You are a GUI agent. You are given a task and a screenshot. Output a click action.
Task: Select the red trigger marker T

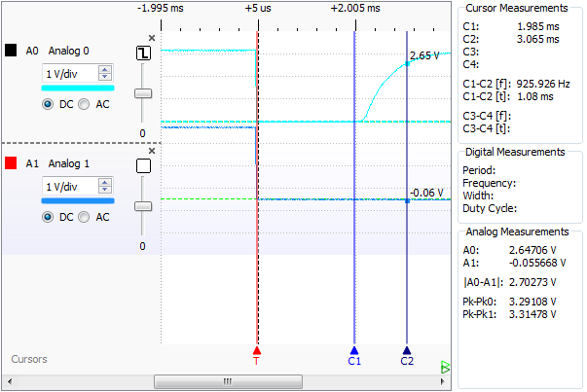pyautogui.click(x=256, y=355)
